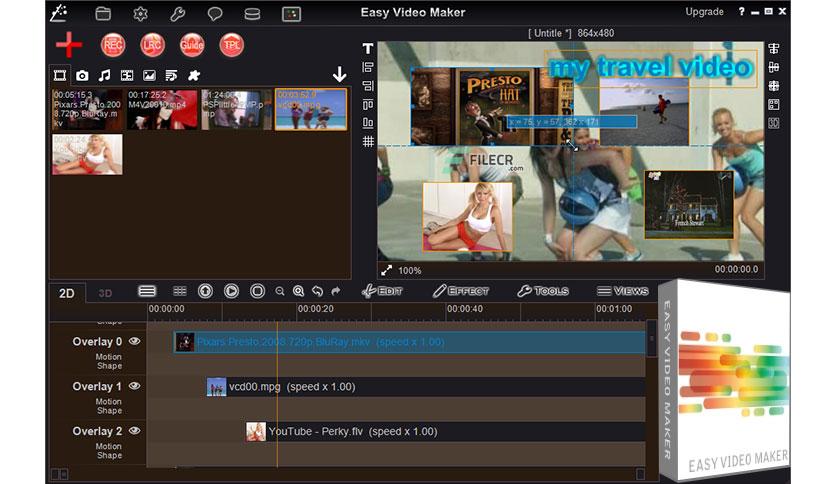Screen dimensions: 836x484
Task: Click the align top icon beside preview
Action: [368, 104]
